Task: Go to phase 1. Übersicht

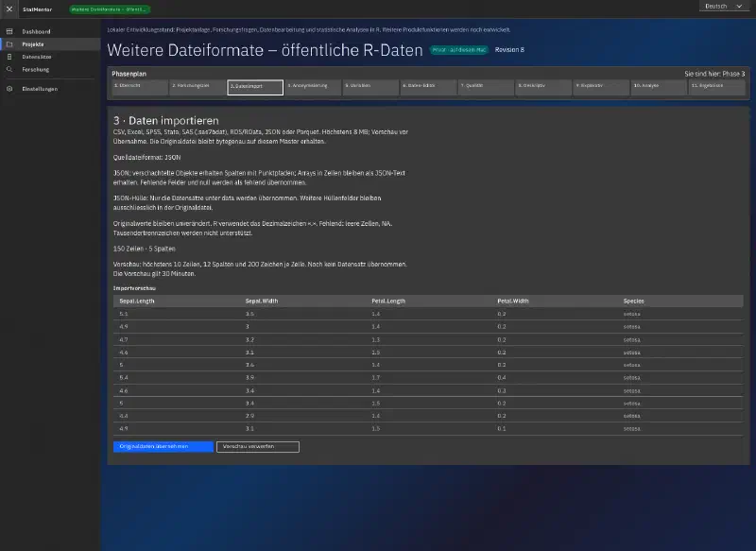Action: (140, 87)
